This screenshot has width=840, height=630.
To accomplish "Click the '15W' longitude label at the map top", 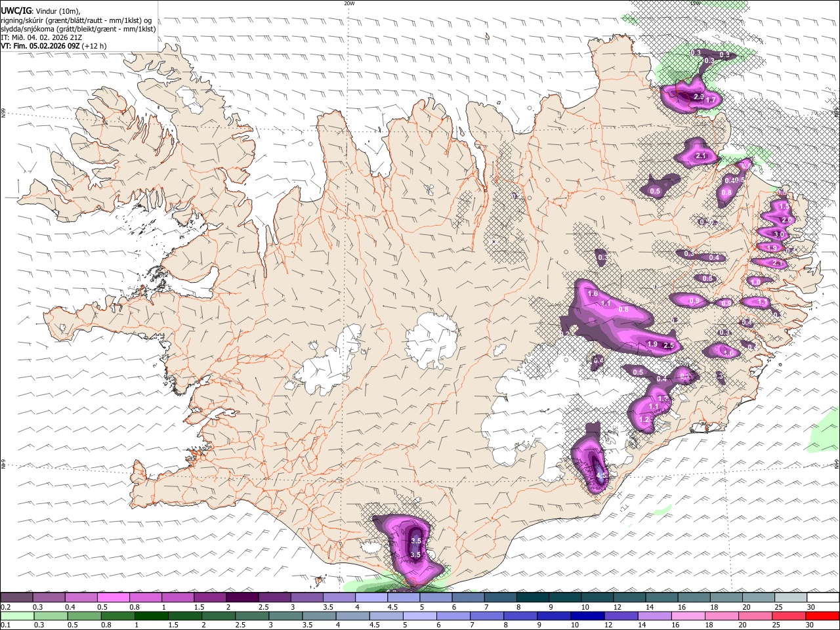I will [x=695, y=3].
